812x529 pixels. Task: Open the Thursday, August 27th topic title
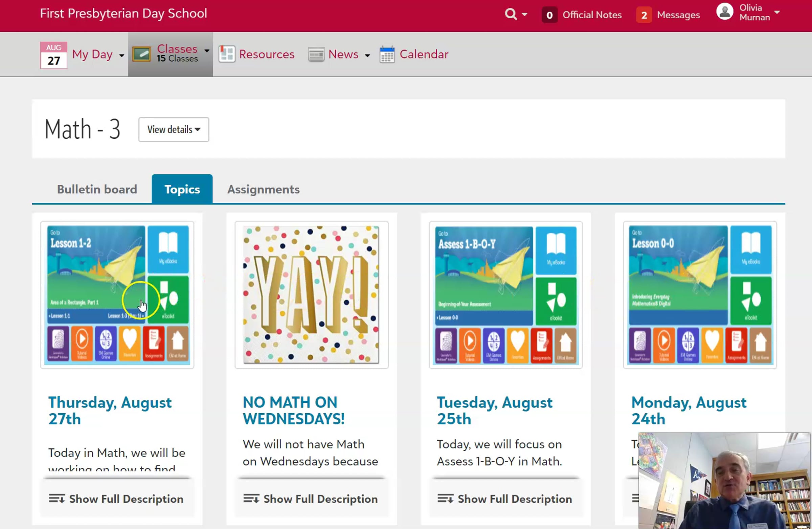pyautogui.click(x=110, y=411)
